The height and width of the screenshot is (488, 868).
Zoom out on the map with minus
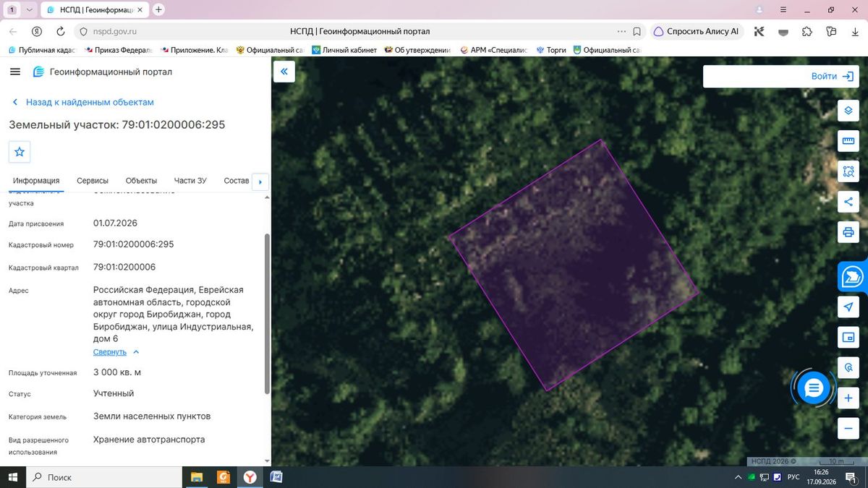[848, 428]
